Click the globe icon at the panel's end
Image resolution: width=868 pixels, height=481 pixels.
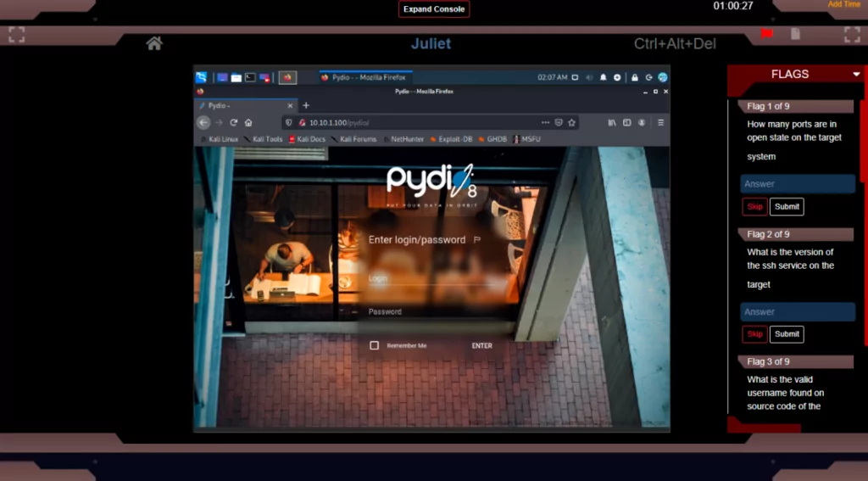tap(663, 77)
